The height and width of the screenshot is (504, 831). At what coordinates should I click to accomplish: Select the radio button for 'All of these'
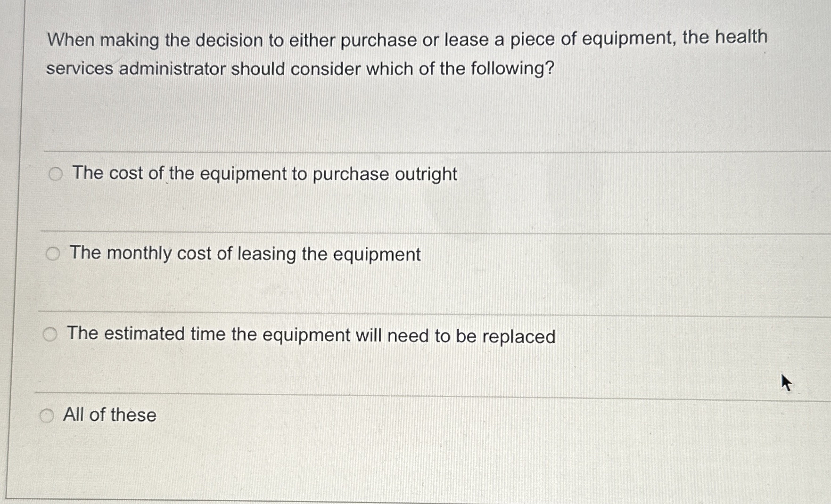coord(47,415)
